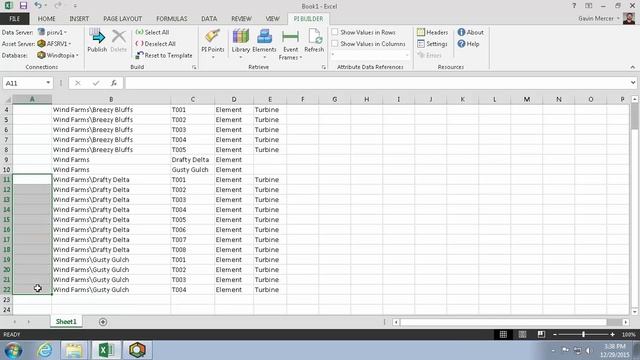The image size is (640, 360).
Task: Open the Event Frames retrieve tool
Action: pyautogui.click(x=290, y=45)
